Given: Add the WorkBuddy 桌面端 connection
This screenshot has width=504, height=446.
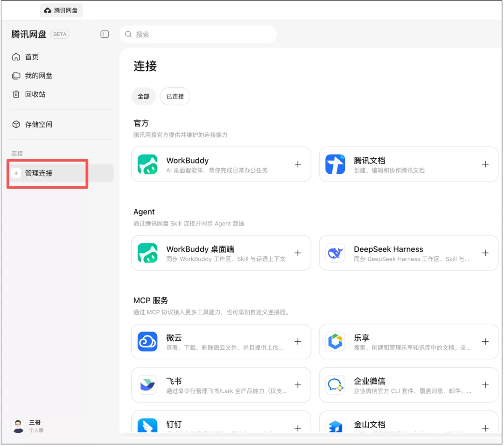Looking at the screenshot, I should (x=298, y=253).
